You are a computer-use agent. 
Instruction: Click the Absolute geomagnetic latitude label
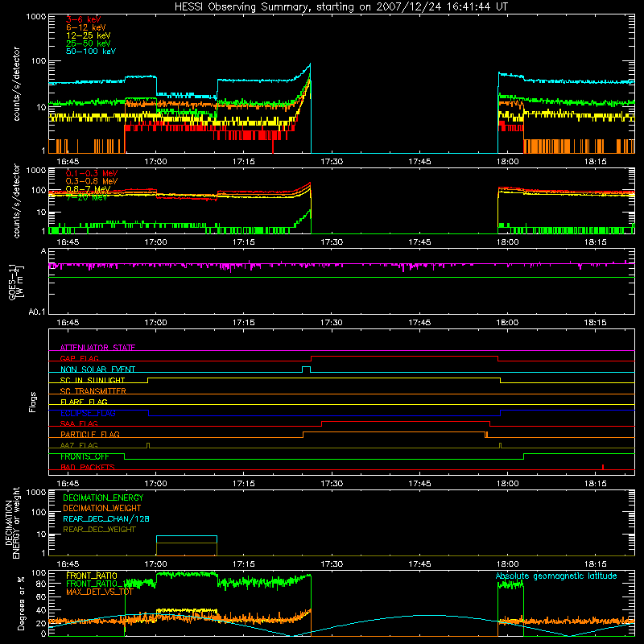click(556, 576)
